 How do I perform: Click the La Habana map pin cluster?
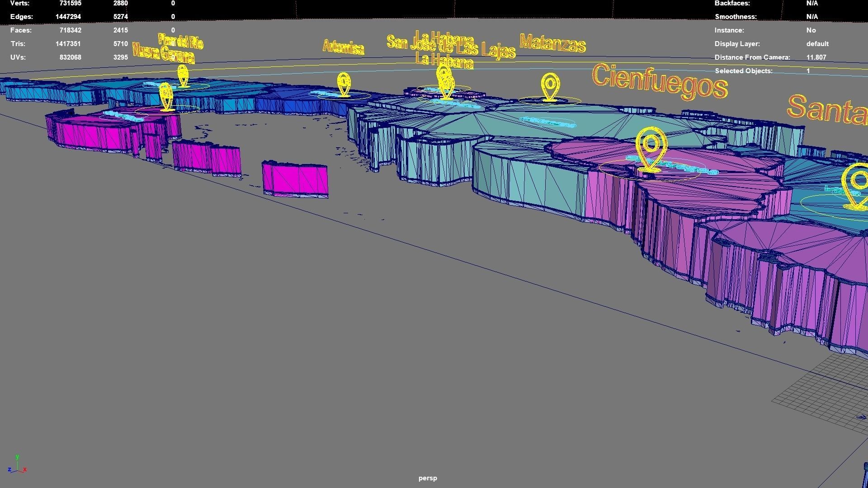pyautogui.click(x=445, y=82)
